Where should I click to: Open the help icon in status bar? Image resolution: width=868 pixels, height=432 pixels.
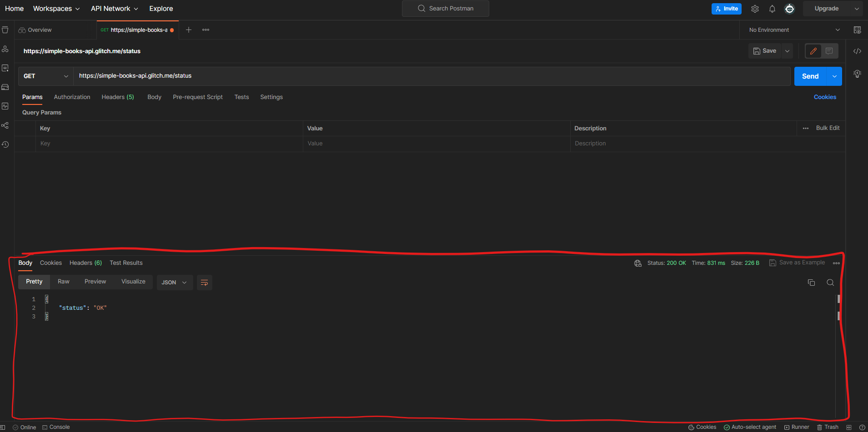point(862,427)
